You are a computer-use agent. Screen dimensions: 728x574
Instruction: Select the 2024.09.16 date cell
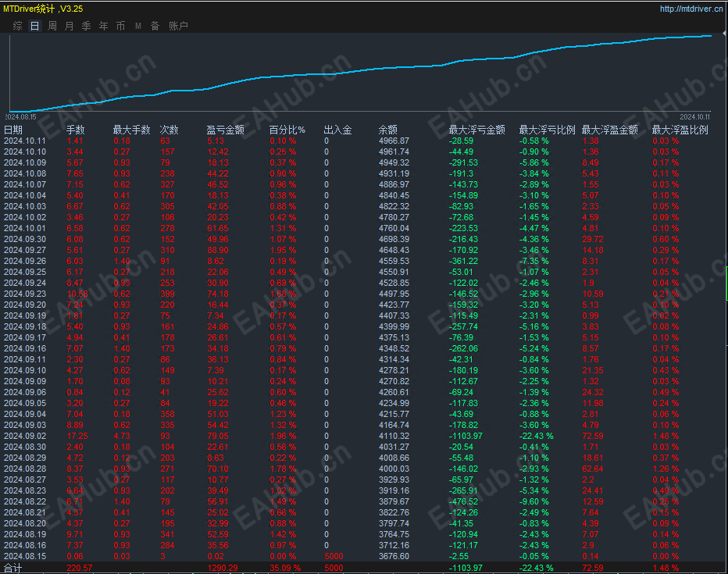click(25, 348)
